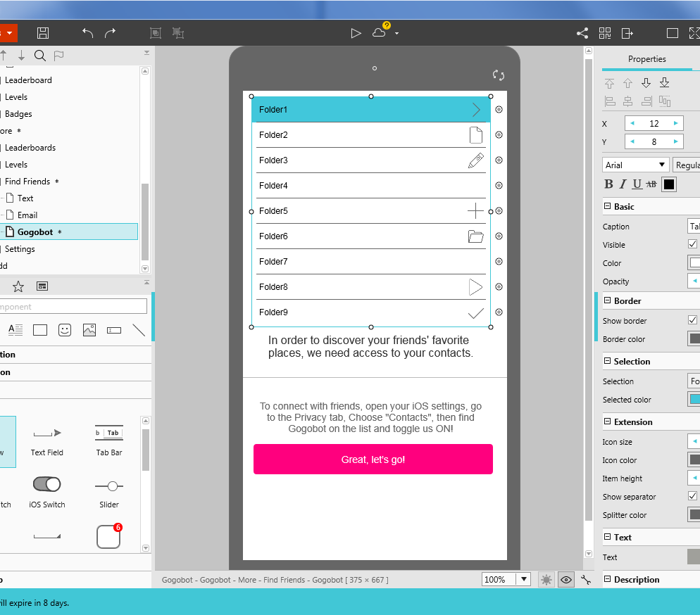Open the 100% zoom dropdown
Screen dimensions: 700x615
(x=524, y=579)
